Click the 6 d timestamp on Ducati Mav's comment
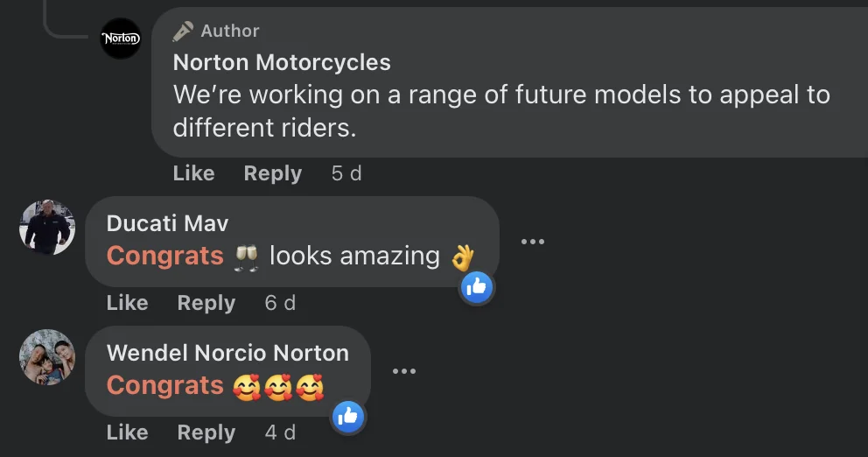Image resolution: width=868 pixels, height=457 pixels. pos(280,303)
